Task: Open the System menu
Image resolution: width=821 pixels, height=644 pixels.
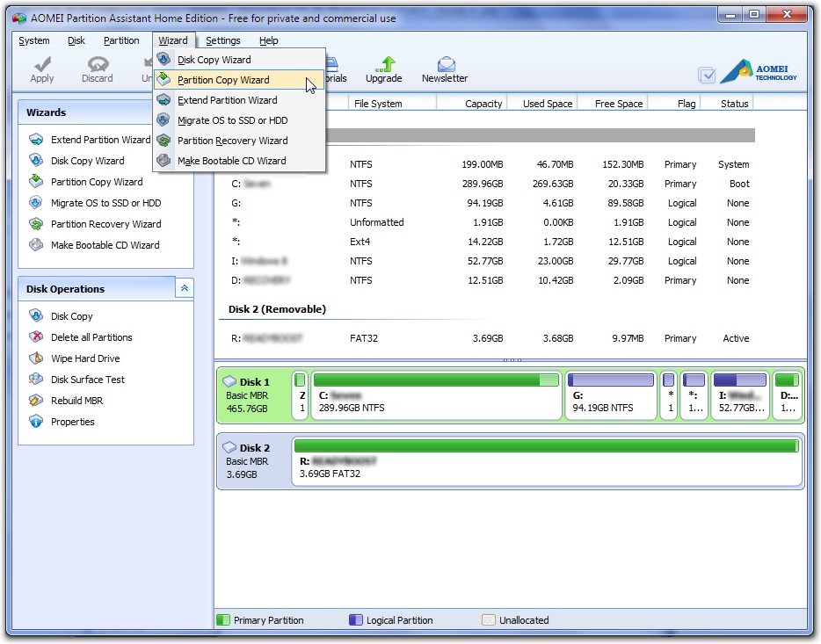Action: pyautogui.click(x=34, y=40)
